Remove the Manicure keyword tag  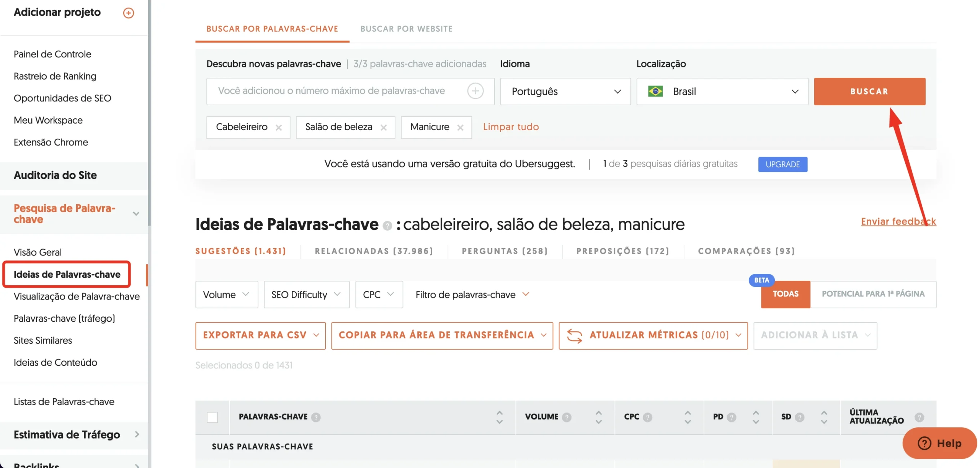click(460, 128)
